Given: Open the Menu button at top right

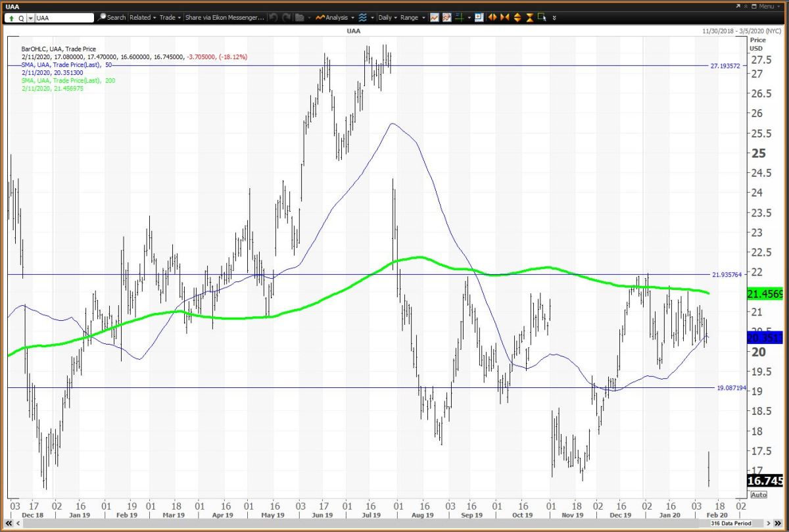Looking at the screenshot, I should click(x=765, y=6).
